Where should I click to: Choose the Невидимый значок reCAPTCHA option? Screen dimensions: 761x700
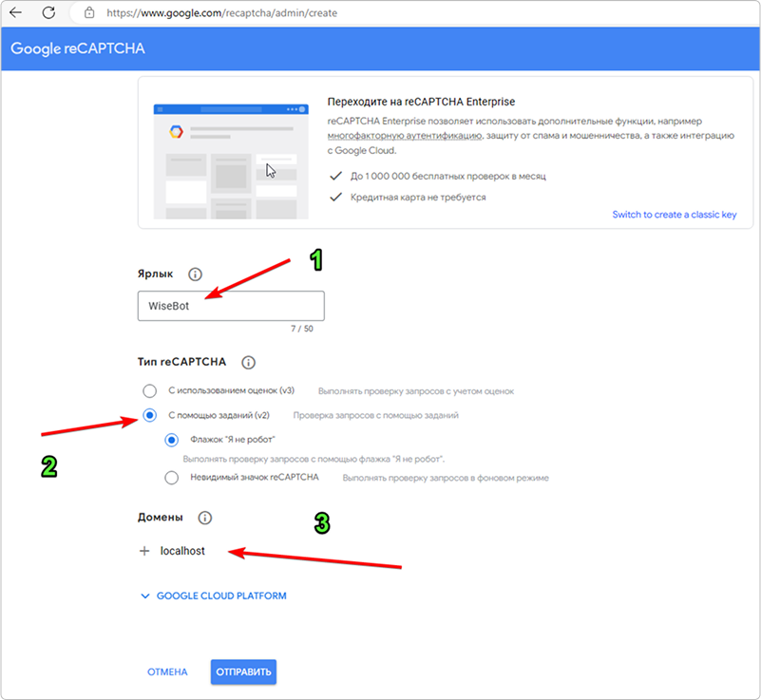[172, 478]
